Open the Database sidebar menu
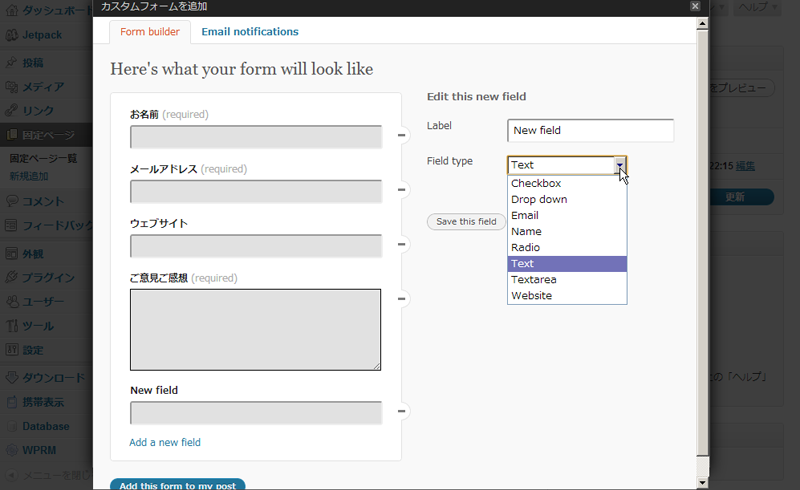Screen dimensions: 800x490 pos(45,426)
